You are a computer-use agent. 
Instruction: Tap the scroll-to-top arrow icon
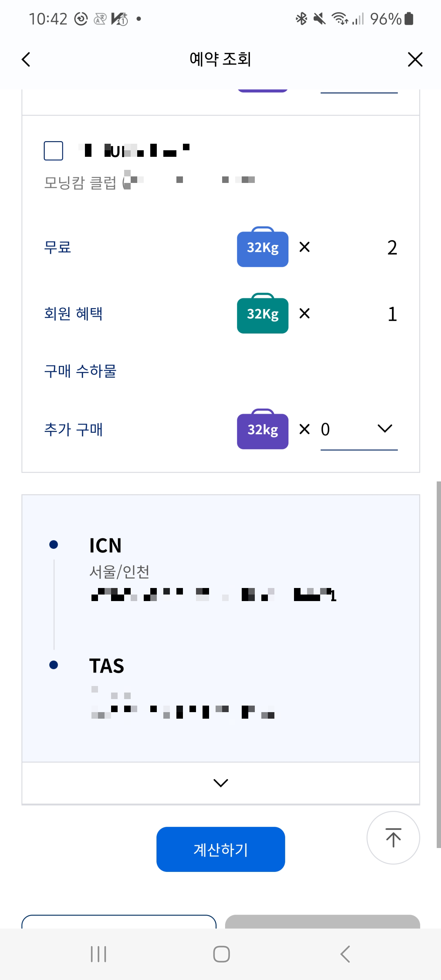click(393, 838)
